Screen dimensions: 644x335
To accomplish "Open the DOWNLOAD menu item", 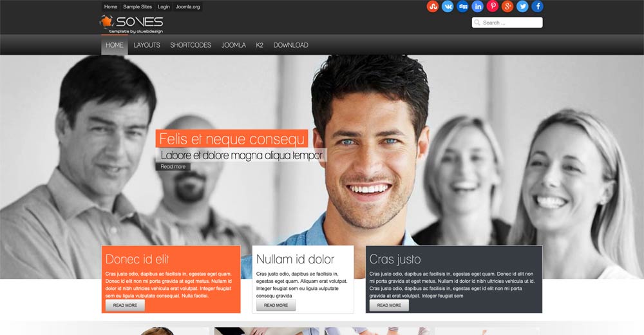I will pyautogui.click(x=291, y=45).
